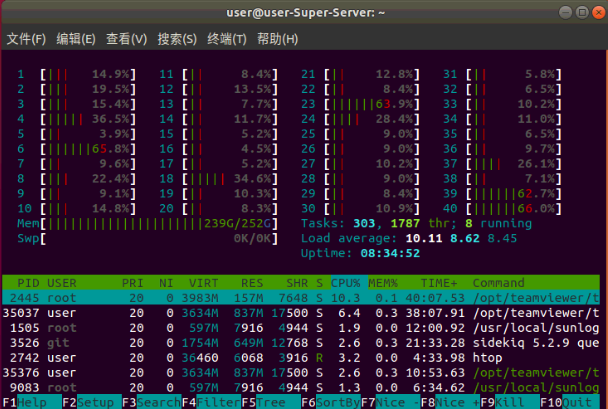Click CPU 24 meter showing 28.4%
Screen dimensions: 608x409
(x=361, y=119)
